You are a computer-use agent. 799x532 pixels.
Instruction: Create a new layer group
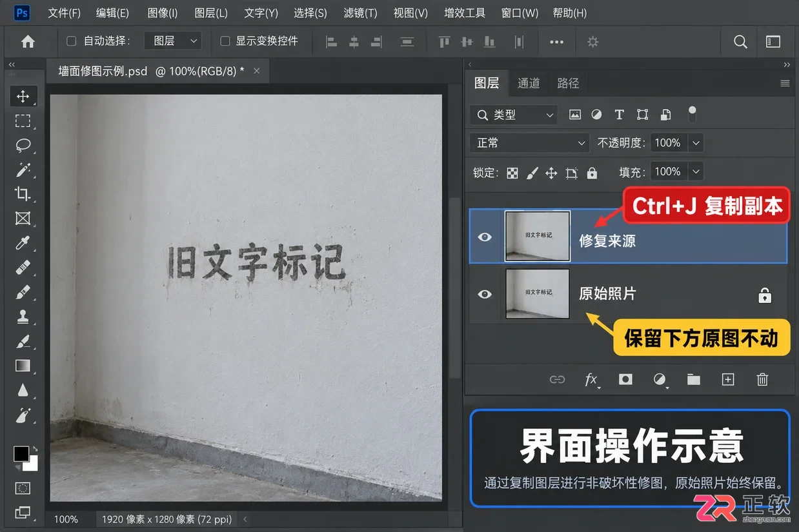tap(694, 380)
